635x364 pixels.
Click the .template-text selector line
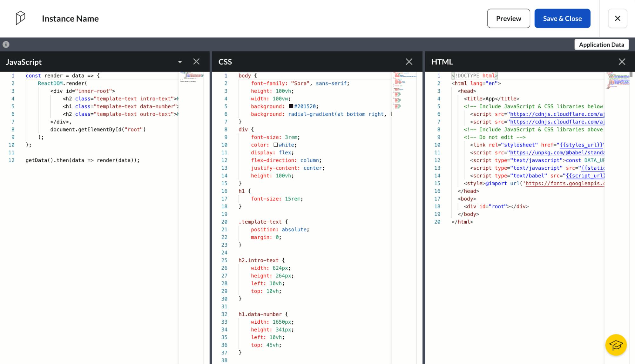[x=263, y=222]
